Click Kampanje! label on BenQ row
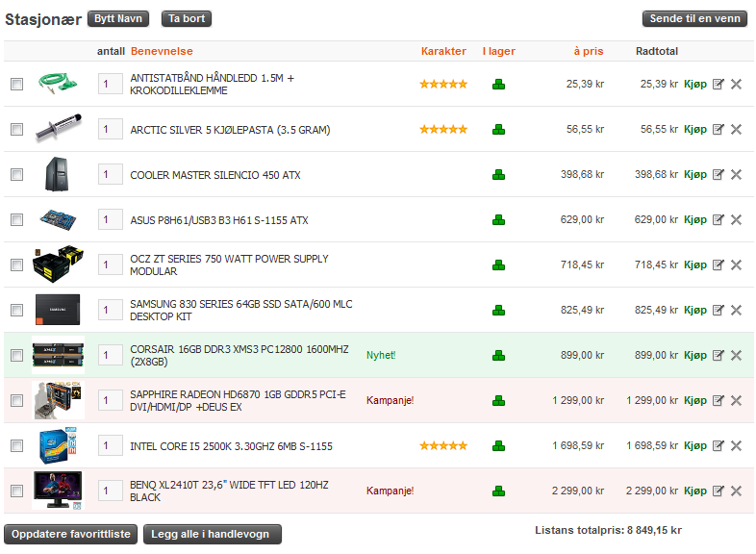Image resolution: width=756 pixels, height=554 pixels. point(391,491)
